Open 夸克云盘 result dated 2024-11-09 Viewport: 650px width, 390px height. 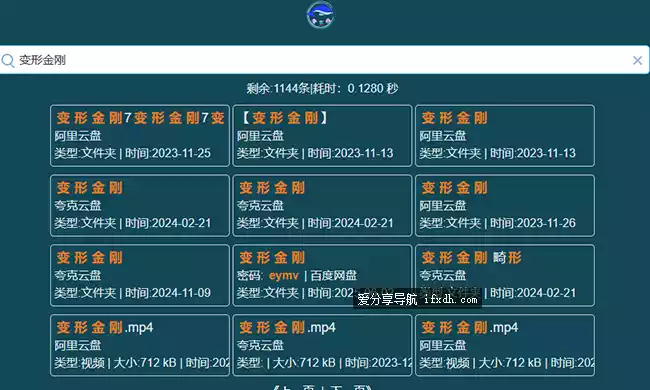pos(140,276)
